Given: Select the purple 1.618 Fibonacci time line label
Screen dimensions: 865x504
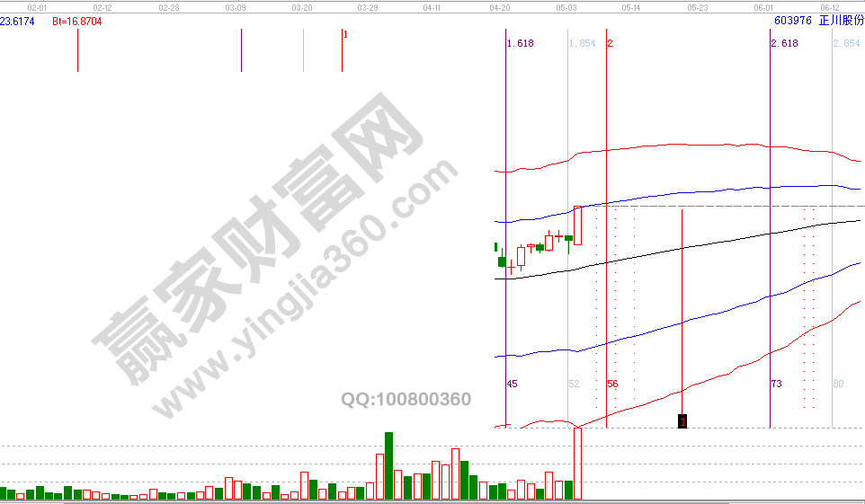Looking at the screenshot, I should 520,43.
